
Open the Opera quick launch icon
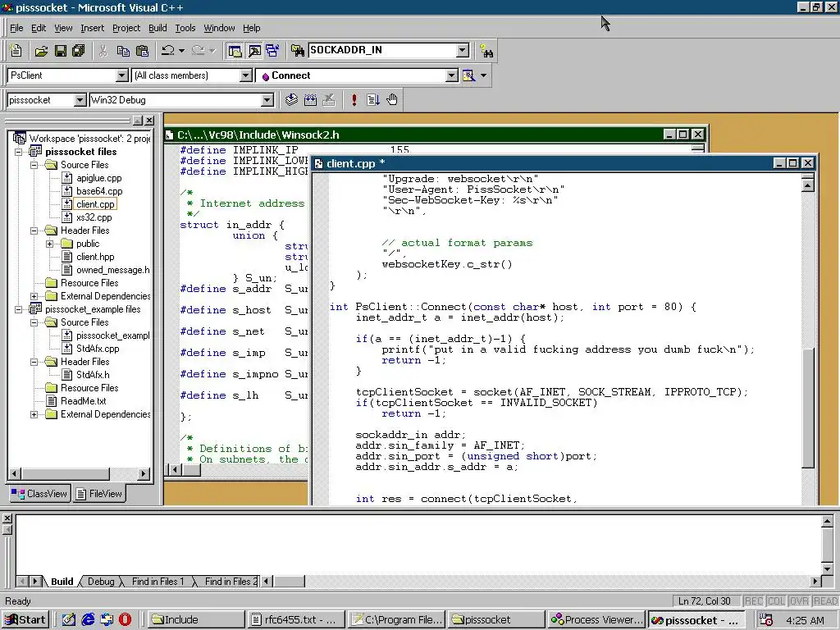click(125, 620)
